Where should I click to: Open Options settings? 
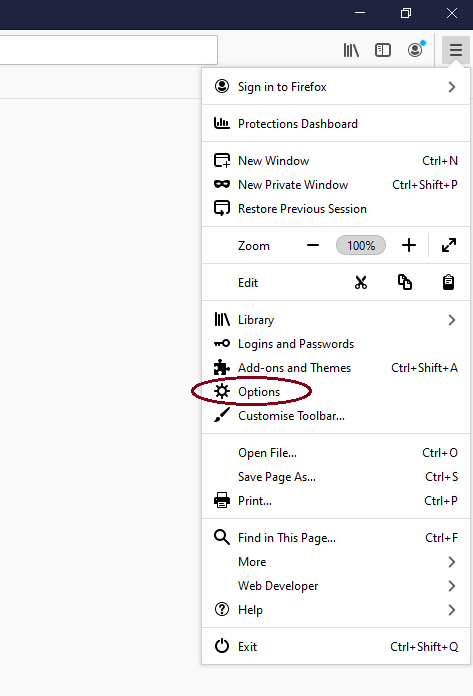click(336, 392)
